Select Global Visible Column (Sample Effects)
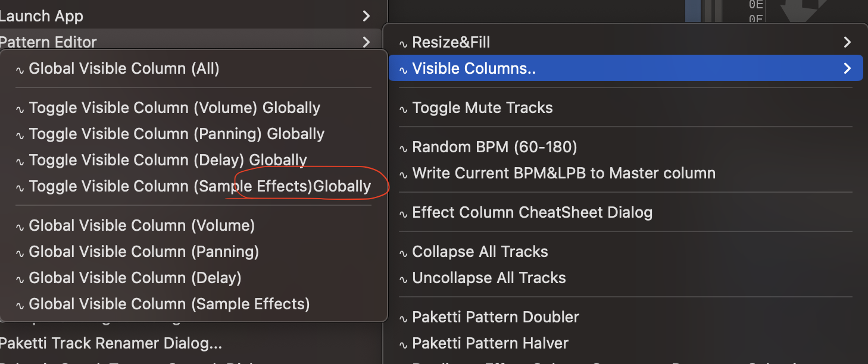Image resolution: width=868 pixels, height=364 pixels. tap(169, 304)
